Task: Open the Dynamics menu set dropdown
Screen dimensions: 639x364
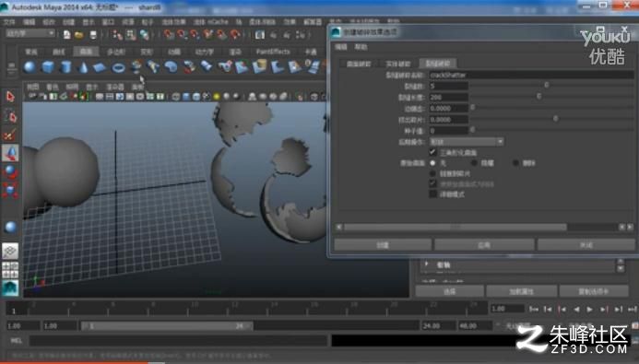Action: (x=30, y=34)
